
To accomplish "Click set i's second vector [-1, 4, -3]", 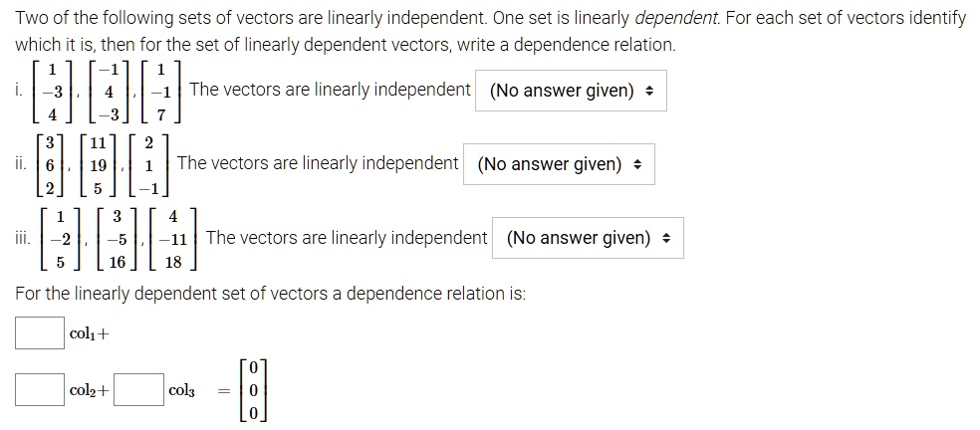I will point(109,91).
